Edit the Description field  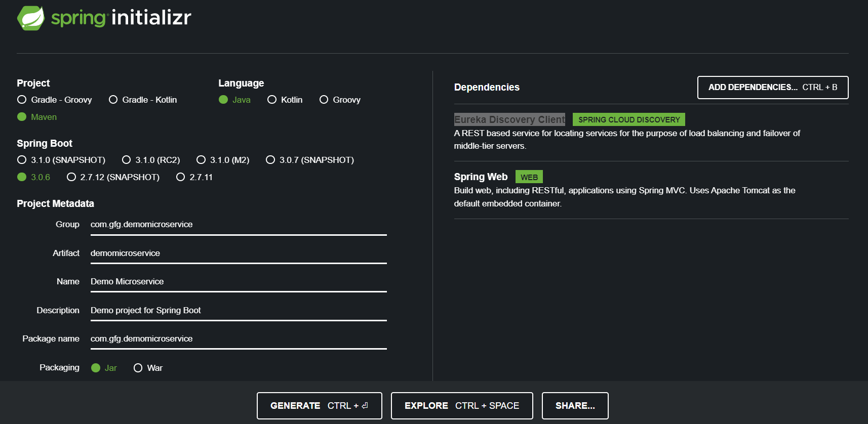click(238, 310)
